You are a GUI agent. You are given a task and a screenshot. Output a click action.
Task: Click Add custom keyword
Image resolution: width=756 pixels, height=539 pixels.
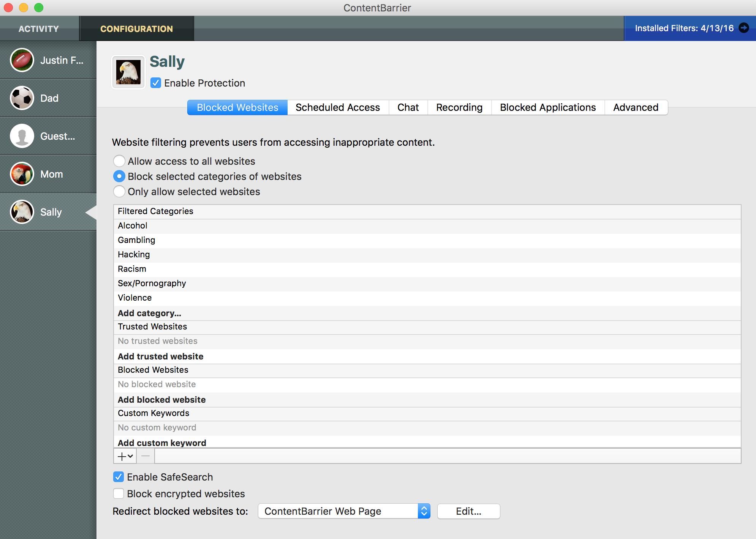[x=427, y=442]
